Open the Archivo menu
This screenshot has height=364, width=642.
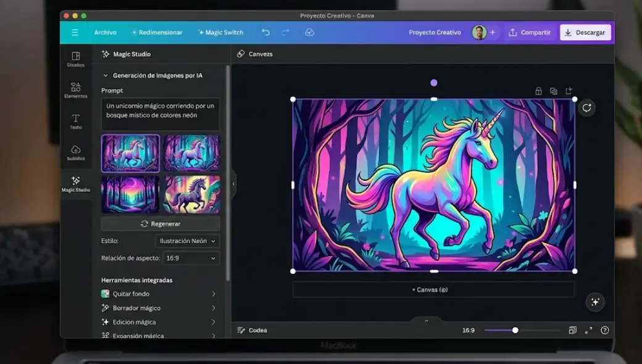coord(105,32)
